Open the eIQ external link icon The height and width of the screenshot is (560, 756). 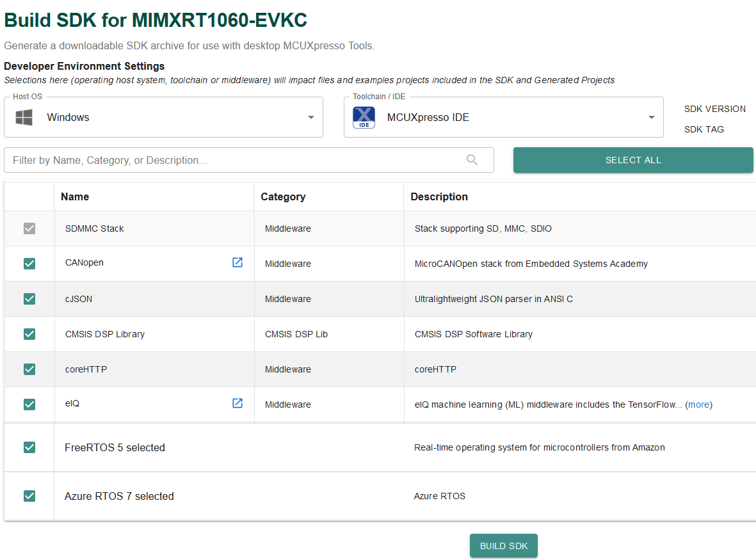click(237, 403)
